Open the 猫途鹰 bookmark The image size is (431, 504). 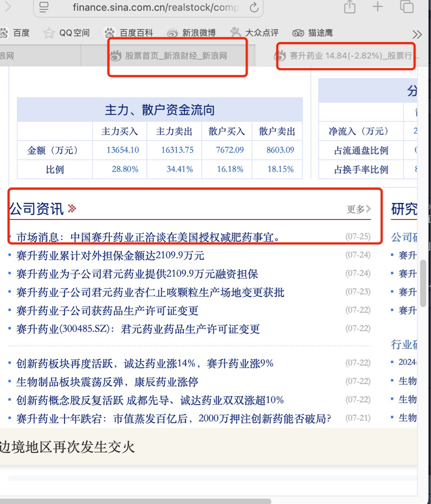[x=320, y=33]
